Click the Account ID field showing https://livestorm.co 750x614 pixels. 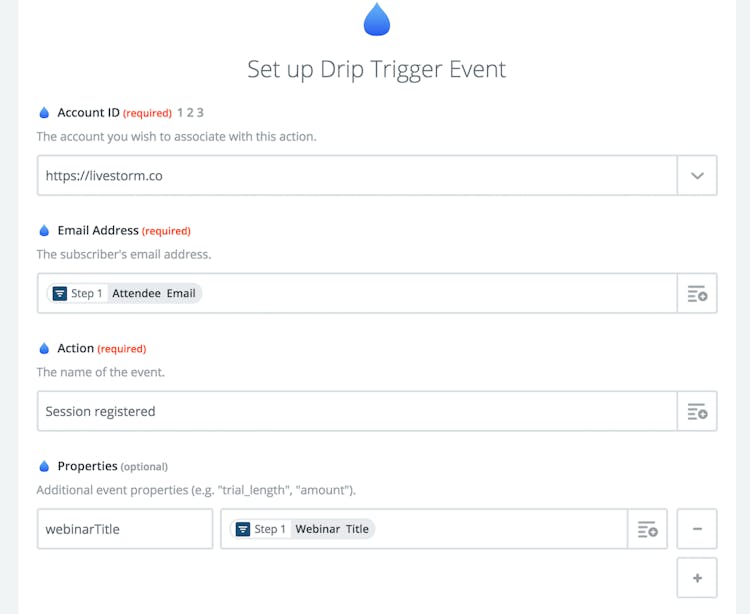[357, 175]
